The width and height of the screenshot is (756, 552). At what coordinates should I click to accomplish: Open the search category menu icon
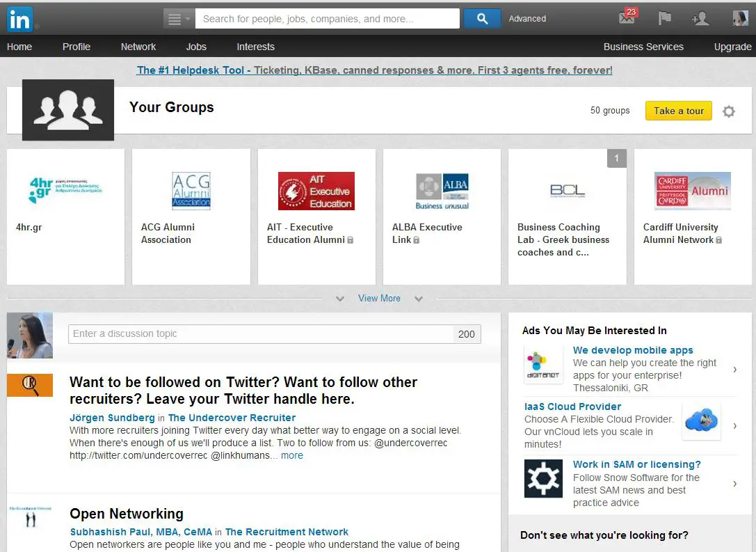coord(179,19)
